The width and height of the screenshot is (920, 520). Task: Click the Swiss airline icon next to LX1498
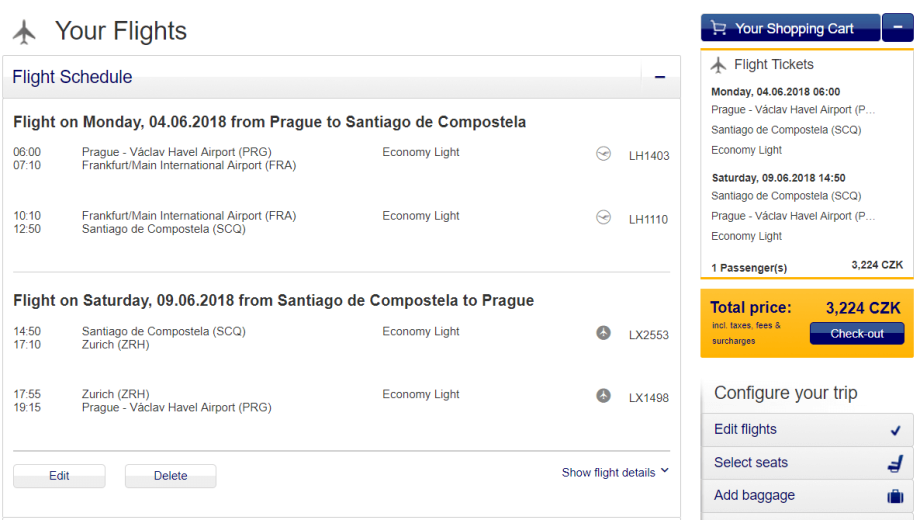(x=603, y=396)
